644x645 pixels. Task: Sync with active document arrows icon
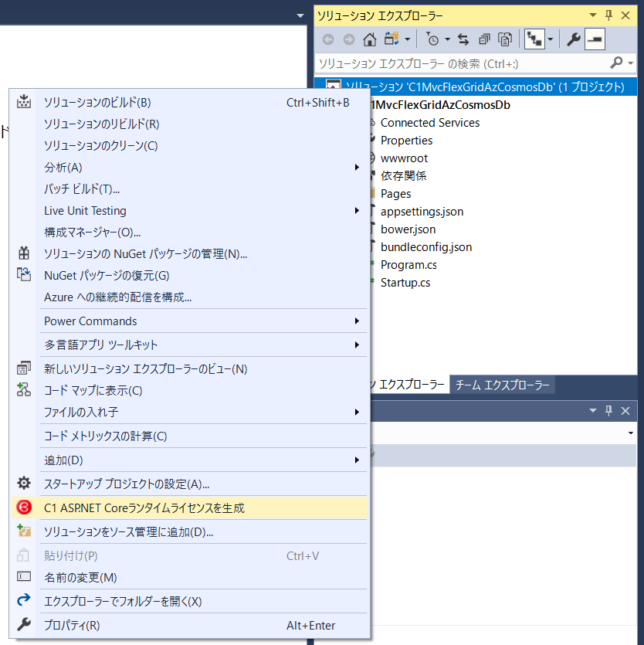[x=463, y=39]
